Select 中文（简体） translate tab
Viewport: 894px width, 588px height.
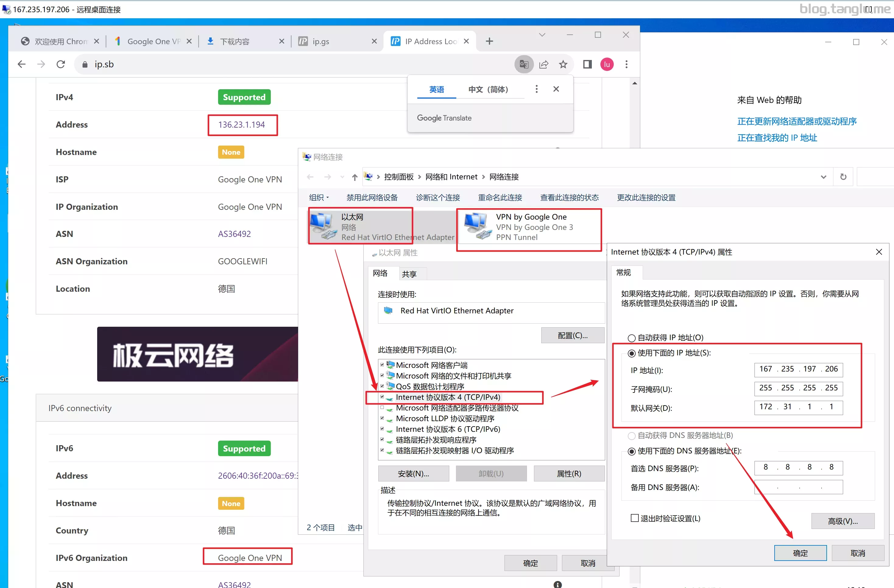pyautogui.click(x=488, y=89)
